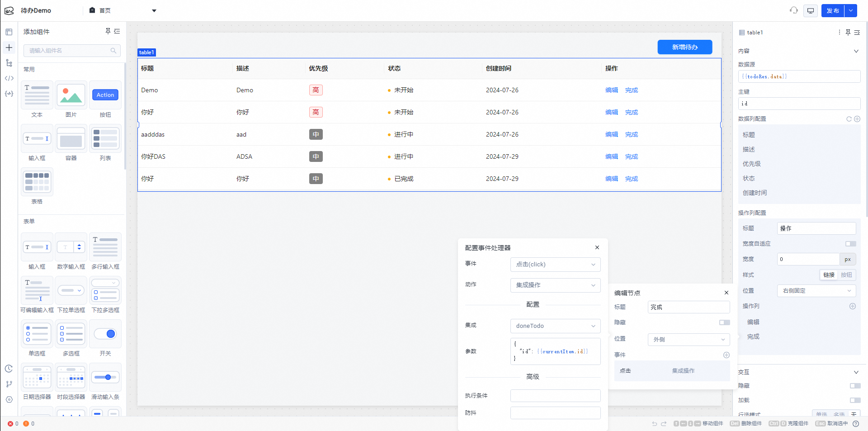Click the 新增待办 button

coord(684,47)
